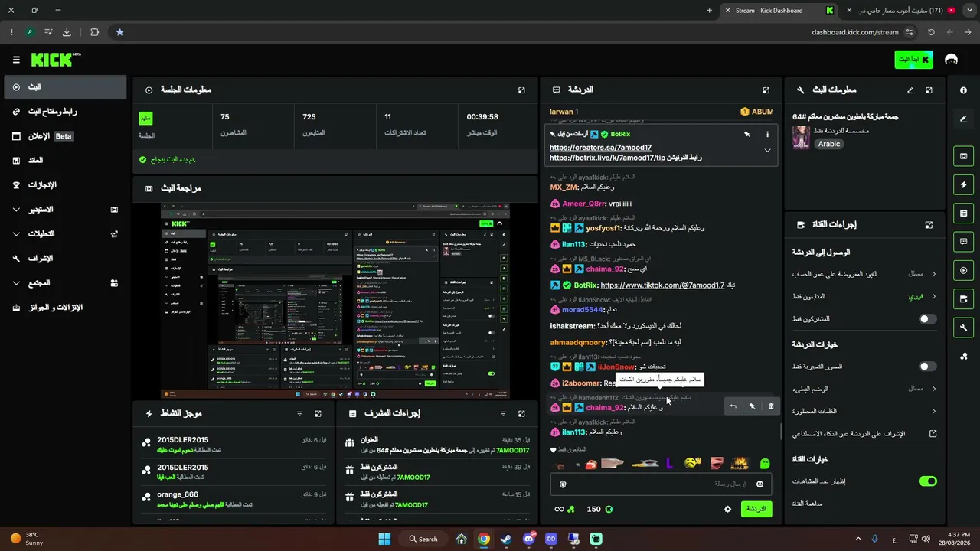The height and width of the screenshot is (551, 980).
Task: Expand the الدردشة chat panel to fullscreen
Action: [766, 90]
